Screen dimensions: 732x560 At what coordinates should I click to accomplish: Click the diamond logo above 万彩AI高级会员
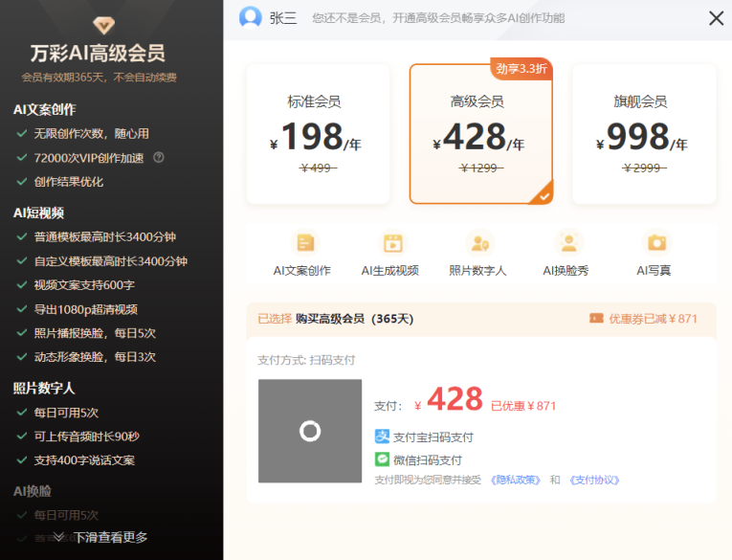coord(102,24)
